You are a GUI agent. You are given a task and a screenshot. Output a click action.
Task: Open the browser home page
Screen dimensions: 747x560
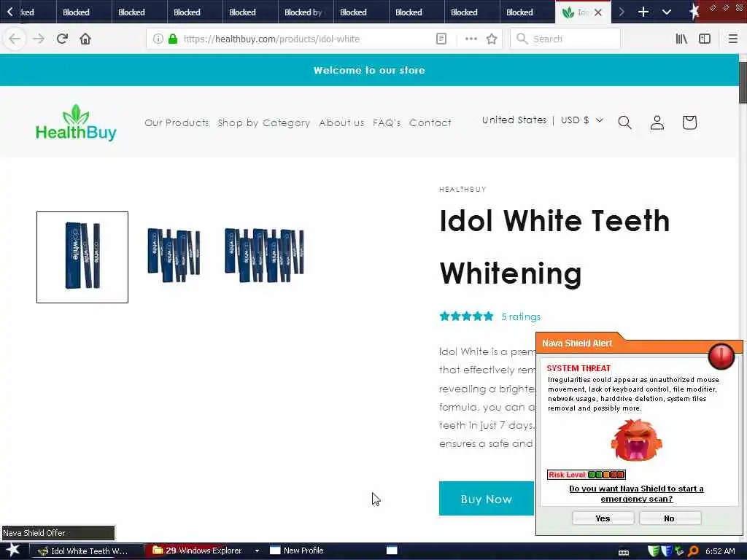click(85, 39)
